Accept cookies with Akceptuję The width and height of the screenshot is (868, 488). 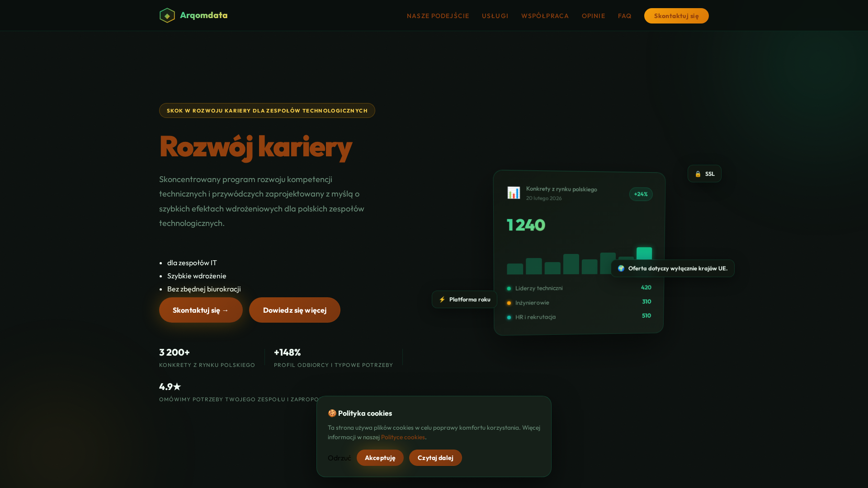380,458
